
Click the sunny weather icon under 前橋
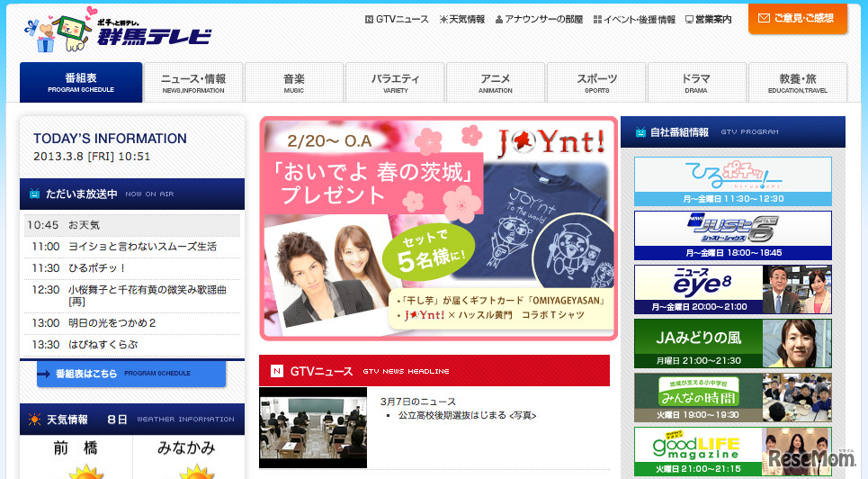pyautogui.click(x=85, y=471)
